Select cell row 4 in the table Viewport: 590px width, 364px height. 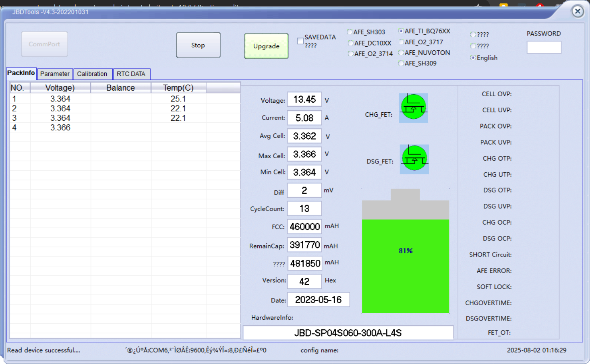tap(60, 128)
